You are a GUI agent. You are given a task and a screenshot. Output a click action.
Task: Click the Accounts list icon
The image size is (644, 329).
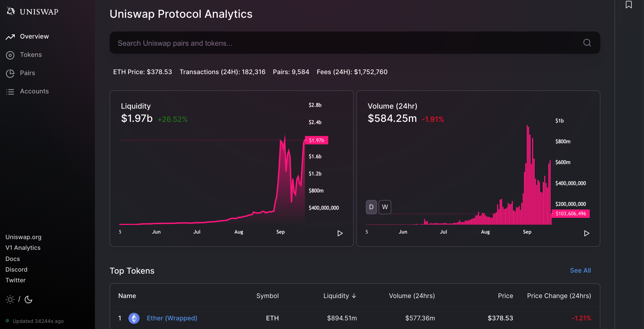click(x=10, y=92)
